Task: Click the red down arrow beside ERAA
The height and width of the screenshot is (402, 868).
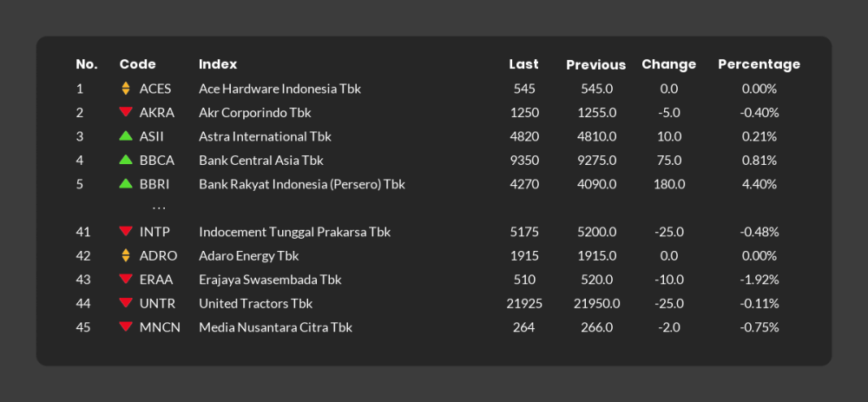Action: 126,279
